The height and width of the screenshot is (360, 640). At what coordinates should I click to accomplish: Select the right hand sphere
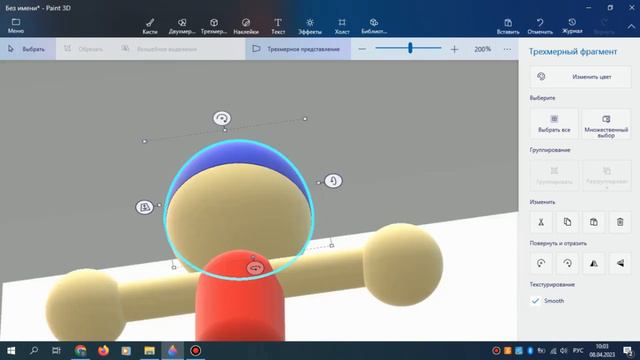pyautogui.click(x=402, y=264)
